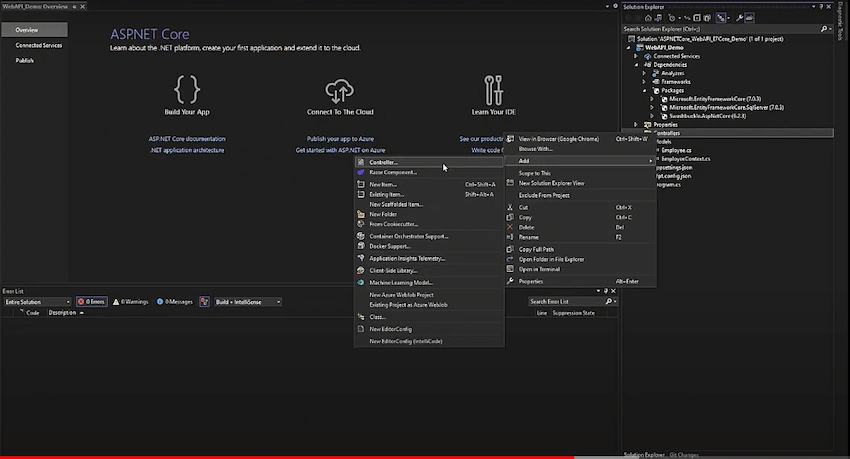Collapse the WebAPI_Demo project node

(x=629, y=48)
